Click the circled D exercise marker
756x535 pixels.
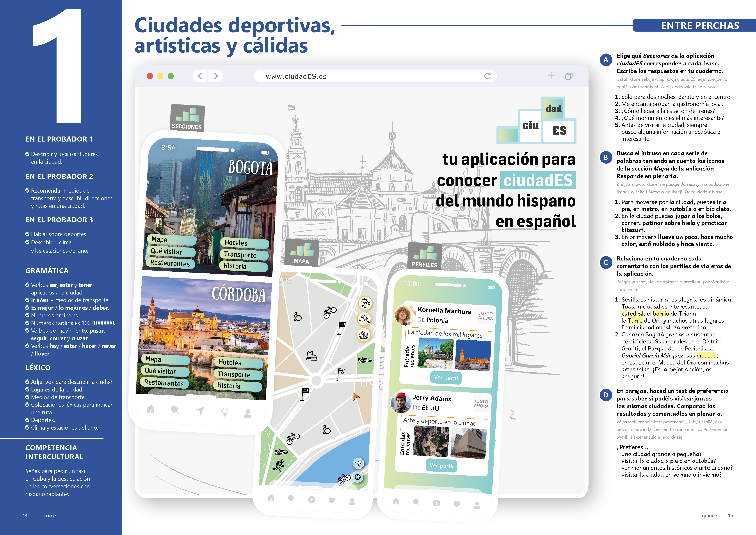[606, 395]
